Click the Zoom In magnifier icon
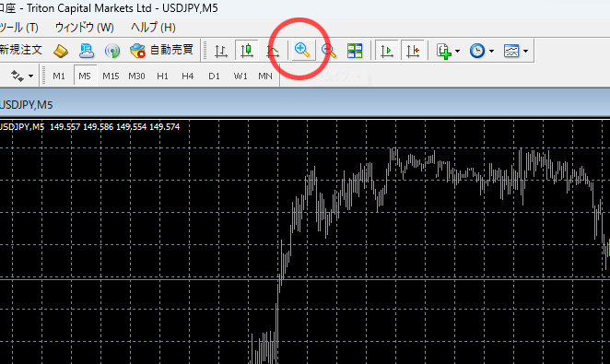 302,50
